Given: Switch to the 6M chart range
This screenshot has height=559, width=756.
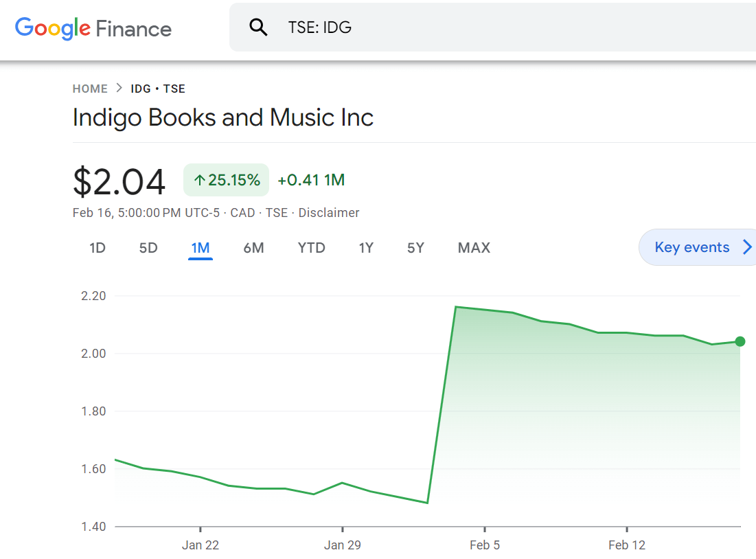Looking at the screenshot, I should [253, 248].
